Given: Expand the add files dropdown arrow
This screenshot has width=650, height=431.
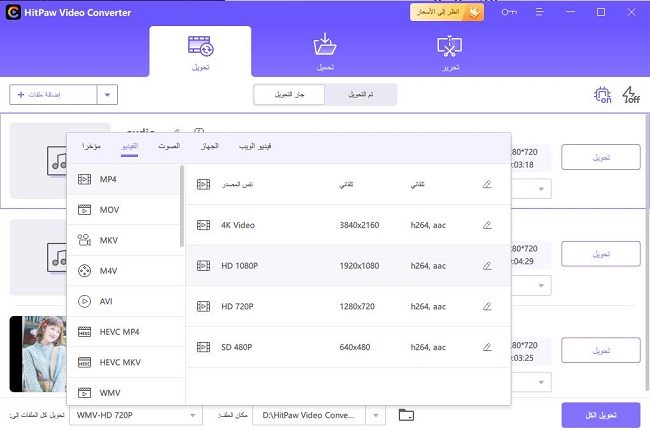Looking at the screenshot, I should (107, 95).
